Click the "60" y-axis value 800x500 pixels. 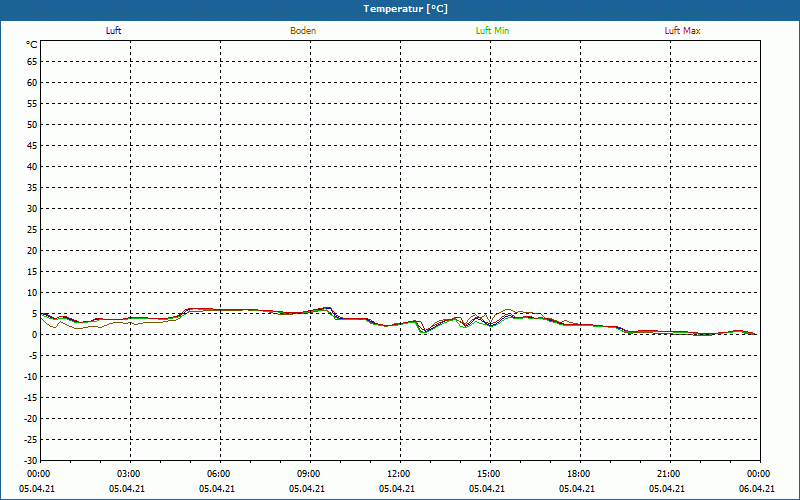pos(32,83)
